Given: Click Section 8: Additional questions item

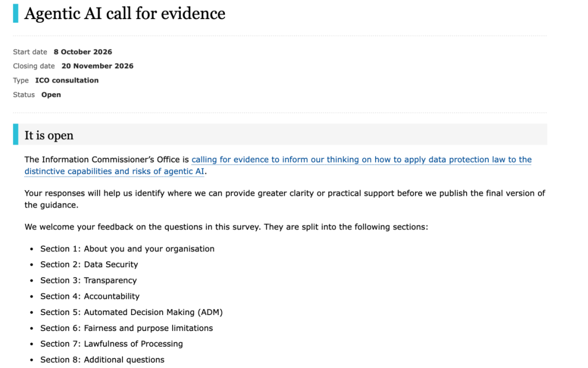Looking at the screenshot, I should pos(102,360).
